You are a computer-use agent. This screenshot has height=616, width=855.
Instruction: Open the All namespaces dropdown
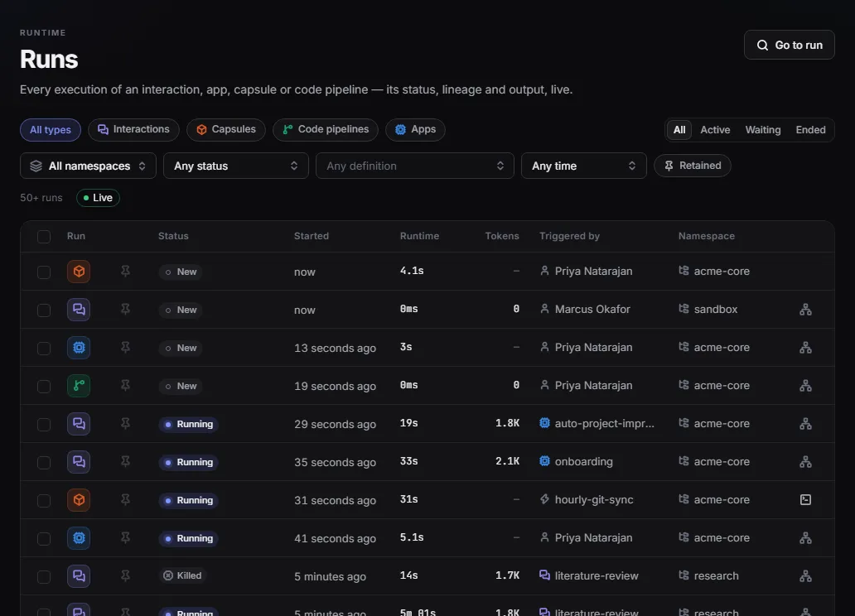(88, 166)
